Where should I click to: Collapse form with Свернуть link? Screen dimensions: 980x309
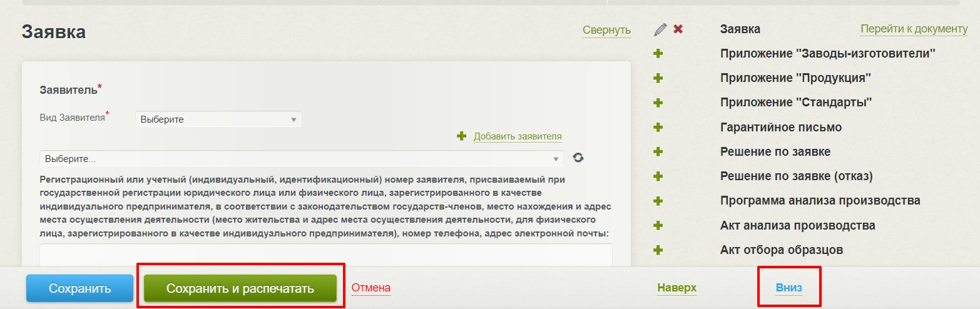(606, 30)
